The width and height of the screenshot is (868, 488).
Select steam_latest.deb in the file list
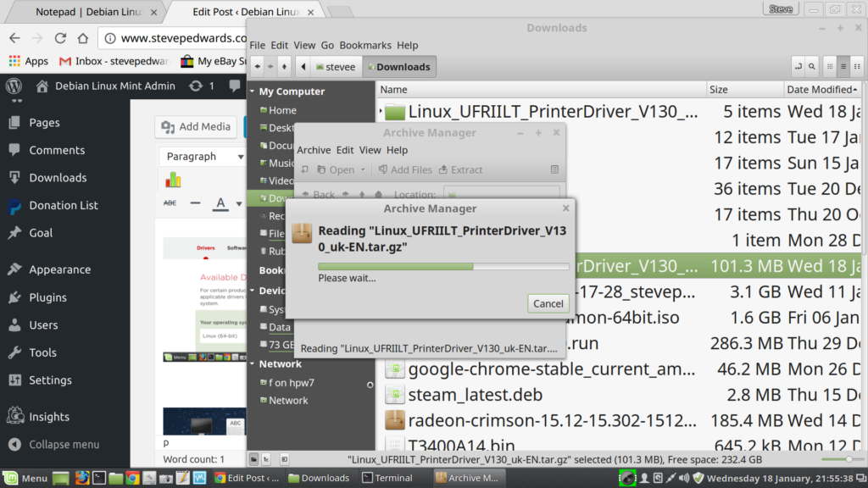(475, 395)
